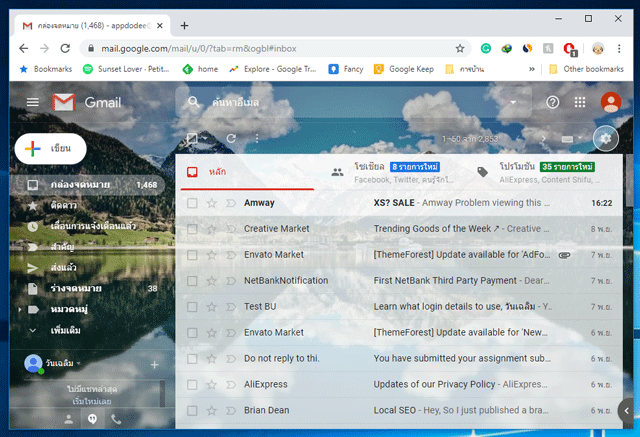The height and width of the screenshot is (437, 640).
Task: Open the advanced search options arrow
Action: (x=513, y=102)
